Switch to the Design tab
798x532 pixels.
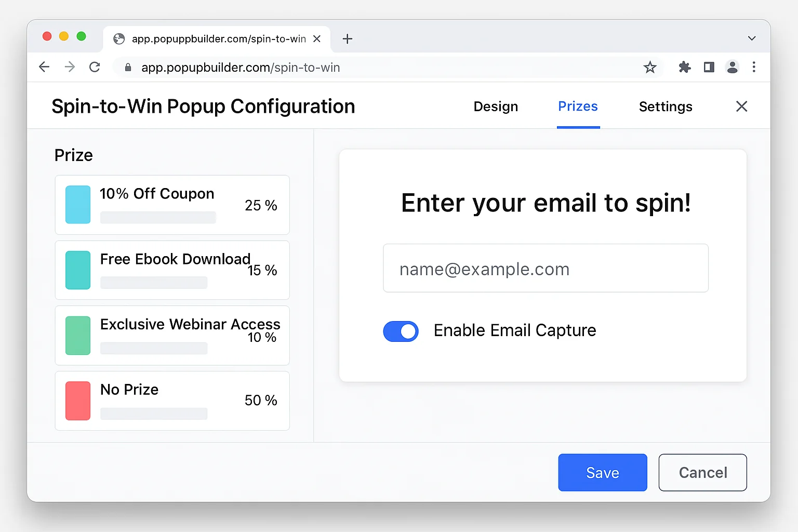pos(495,107)
